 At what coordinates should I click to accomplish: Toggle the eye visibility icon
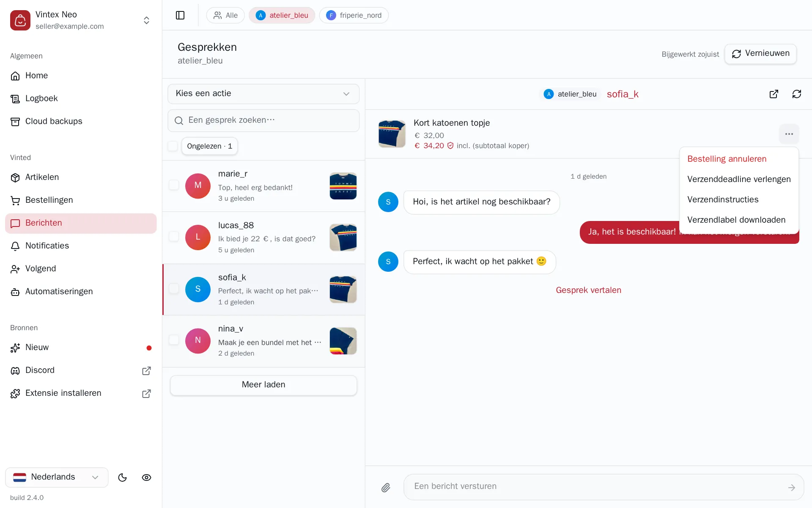coord(146,478)
